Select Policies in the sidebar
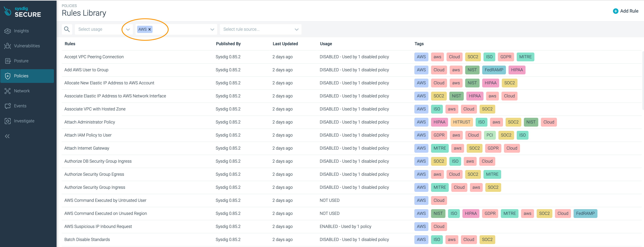 (x=27, y=76)
